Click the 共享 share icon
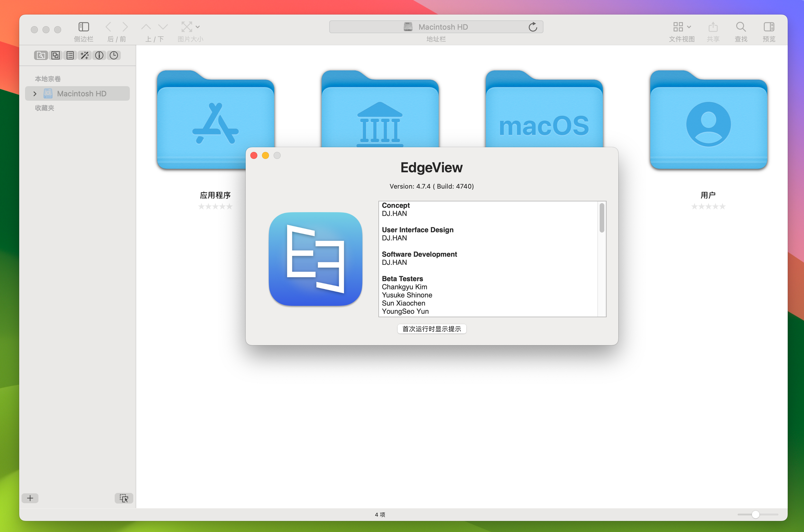This screenshot has height=532, width=804. pos(713,27)
